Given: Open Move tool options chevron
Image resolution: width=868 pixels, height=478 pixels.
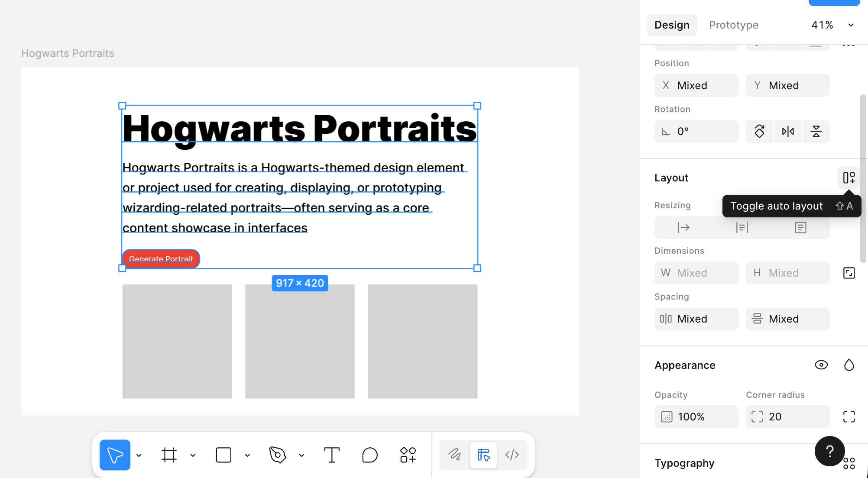Looking at the screenshot, I should (139, 455).
